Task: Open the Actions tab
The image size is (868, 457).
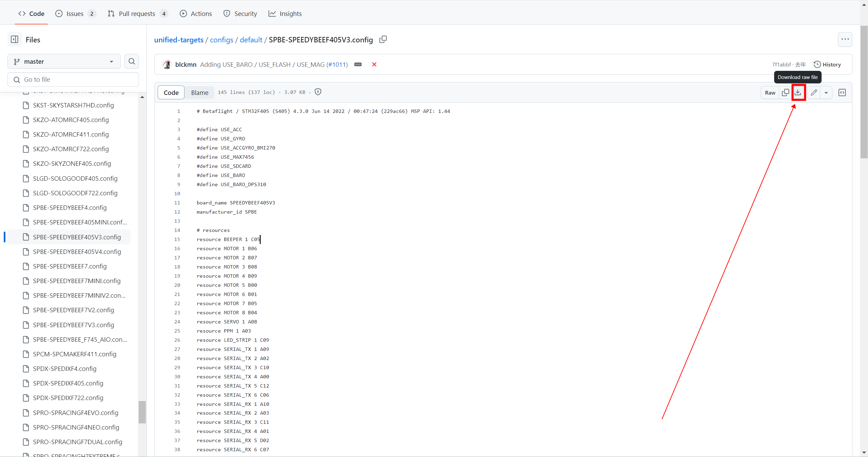Action: click(x=196, y=14)
